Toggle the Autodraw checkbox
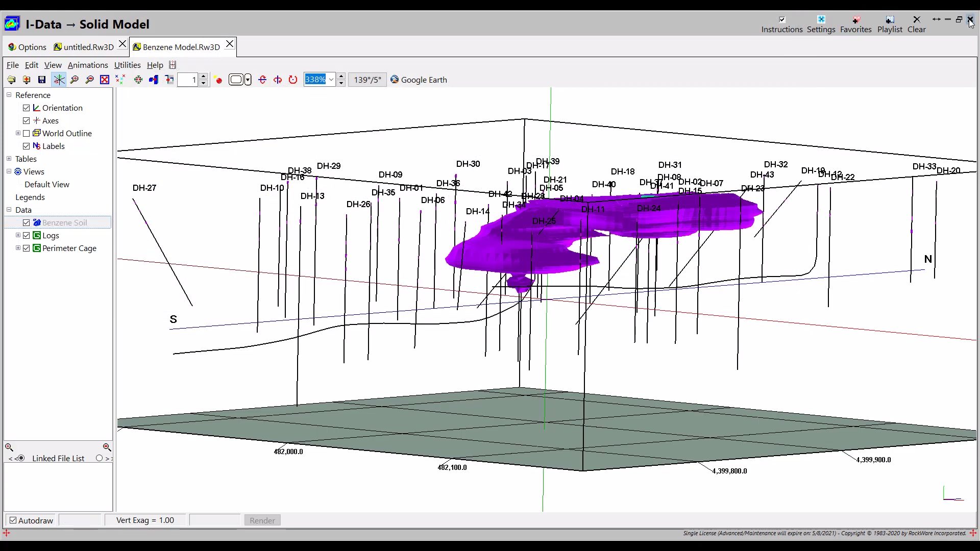The height and width of the screenshot is (551, 980). [13, 520]
